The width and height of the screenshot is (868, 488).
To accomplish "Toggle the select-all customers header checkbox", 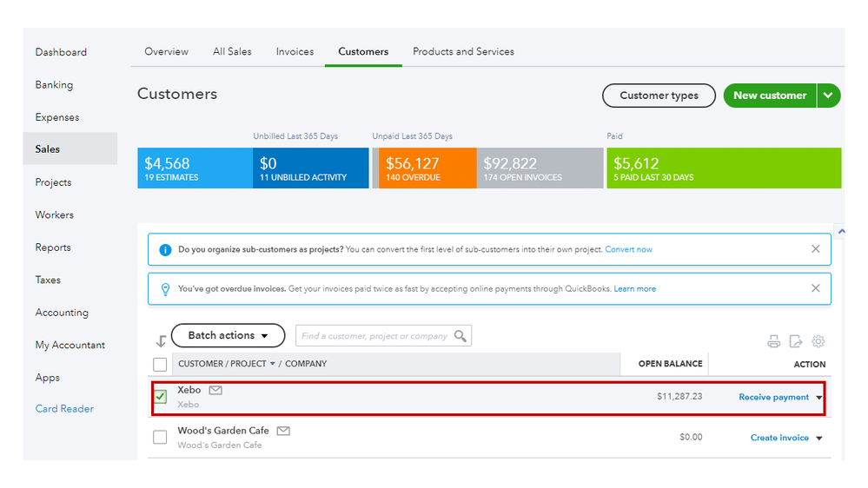I will click(x=160, y=364).
